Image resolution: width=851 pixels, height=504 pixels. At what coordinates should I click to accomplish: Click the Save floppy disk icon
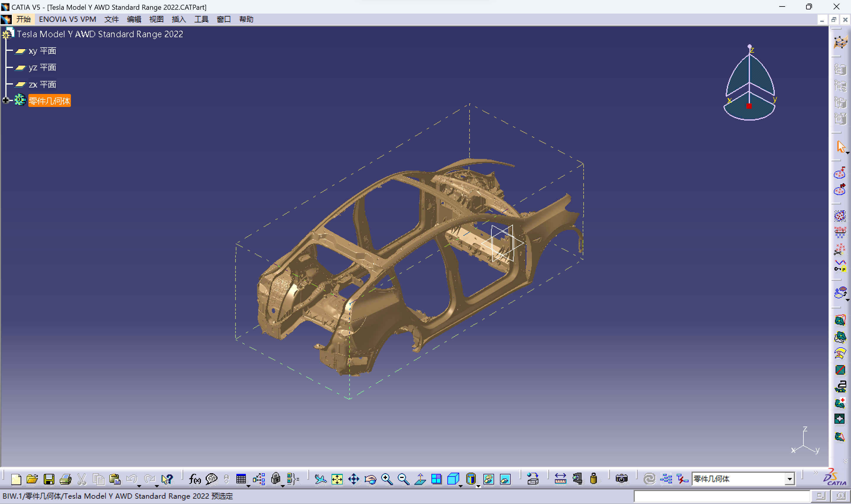click(x=49, y=479)
